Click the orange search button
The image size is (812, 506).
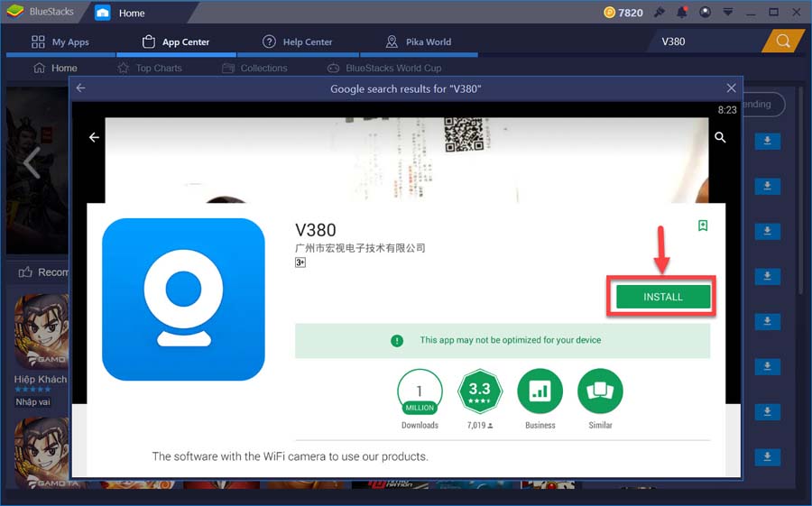click(782, 41)
